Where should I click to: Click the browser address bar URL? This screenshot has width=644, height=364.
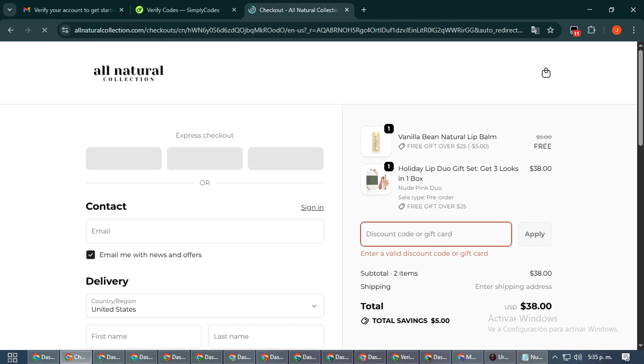[x=298, y=30]
